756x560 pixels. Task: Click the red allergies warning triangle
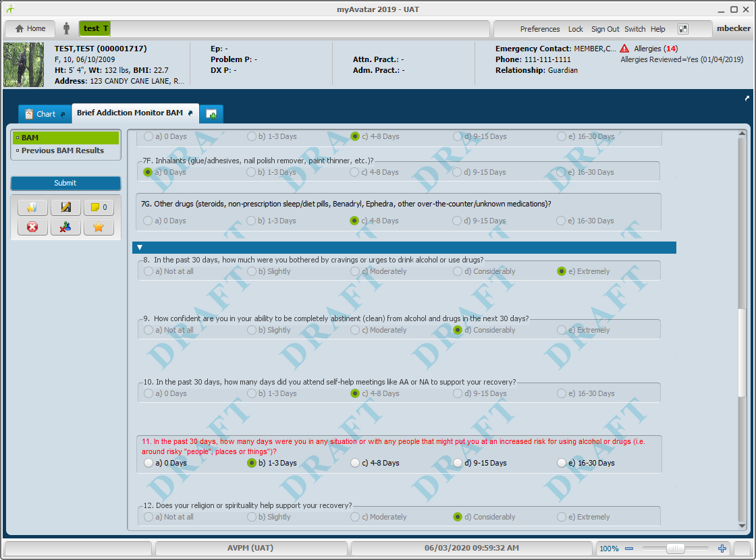point(624,49)
